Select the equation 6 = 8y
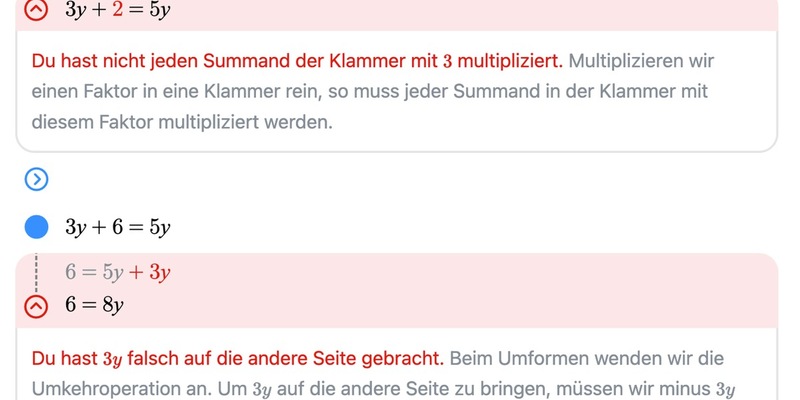The width and height of the screenshot is (800, 400). pos(94,305)
